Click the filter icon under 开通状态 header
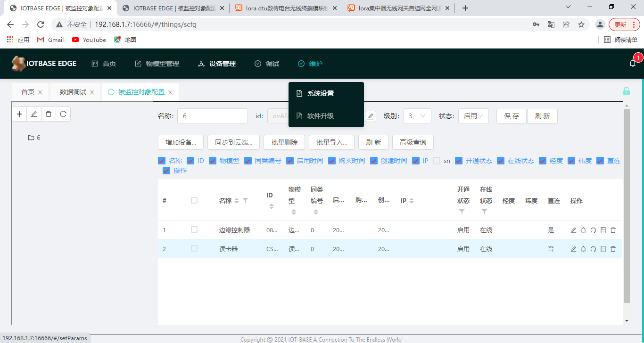 (462, 212)
